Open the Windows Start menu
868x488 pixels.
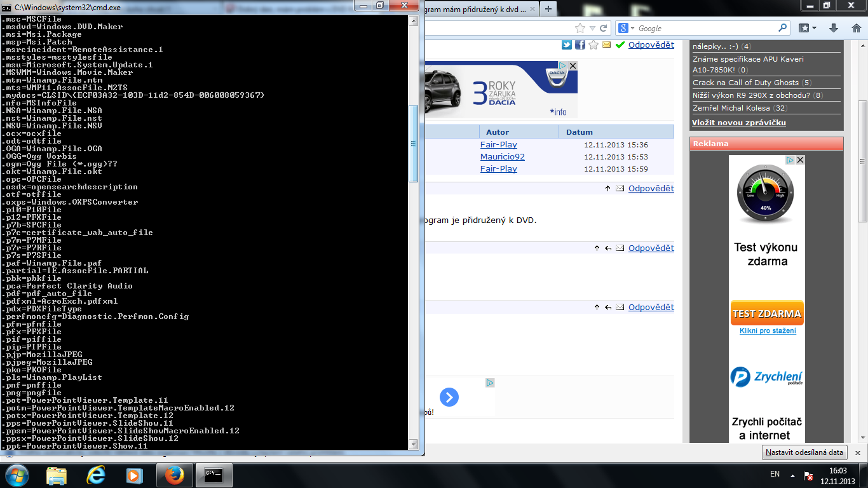coord(17,475)
